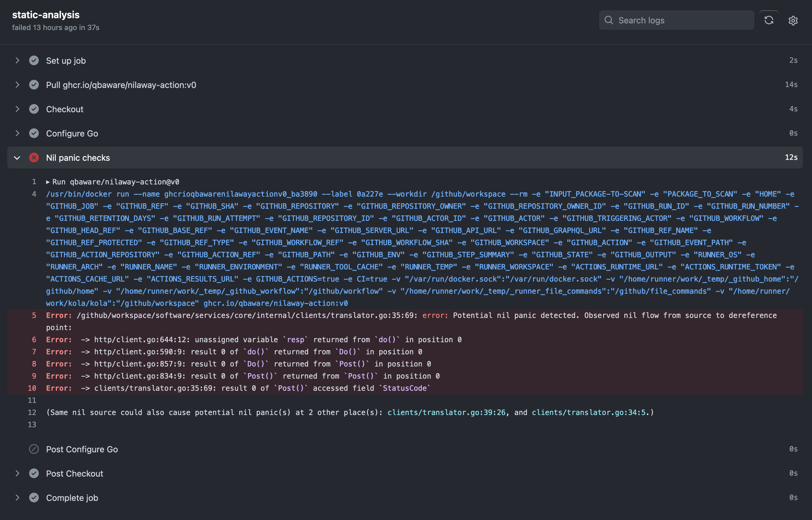
Task: Expand the Run qbaware/nilaway-action@v0 log group
Action: point(48,182)
